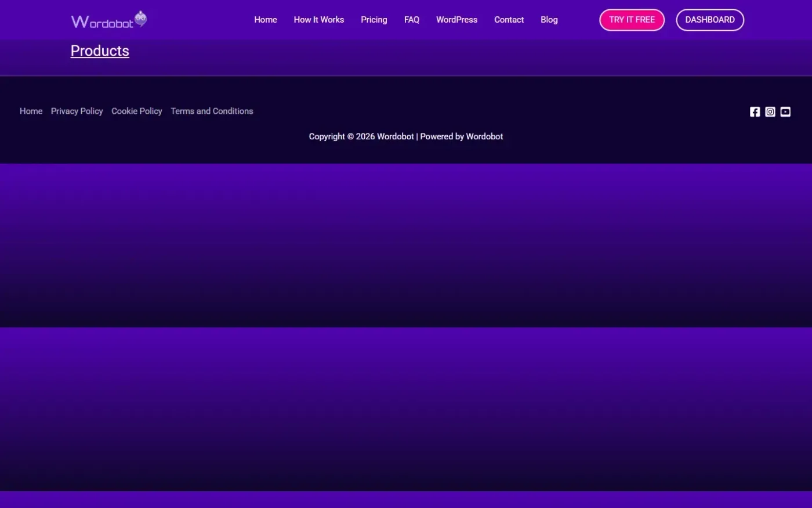Open the FAQ nav item
The image size is (812, 508).
[412, 20]
